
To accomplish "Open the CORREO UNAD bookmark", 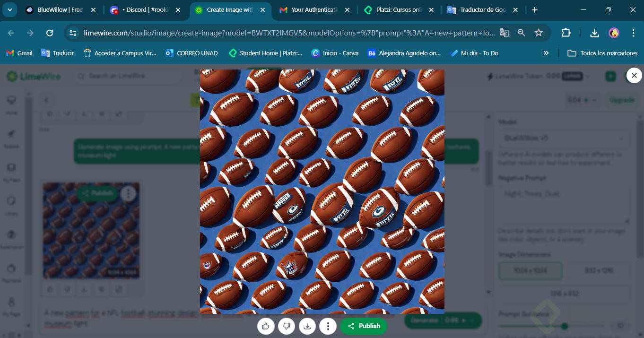I will [191, 53].
